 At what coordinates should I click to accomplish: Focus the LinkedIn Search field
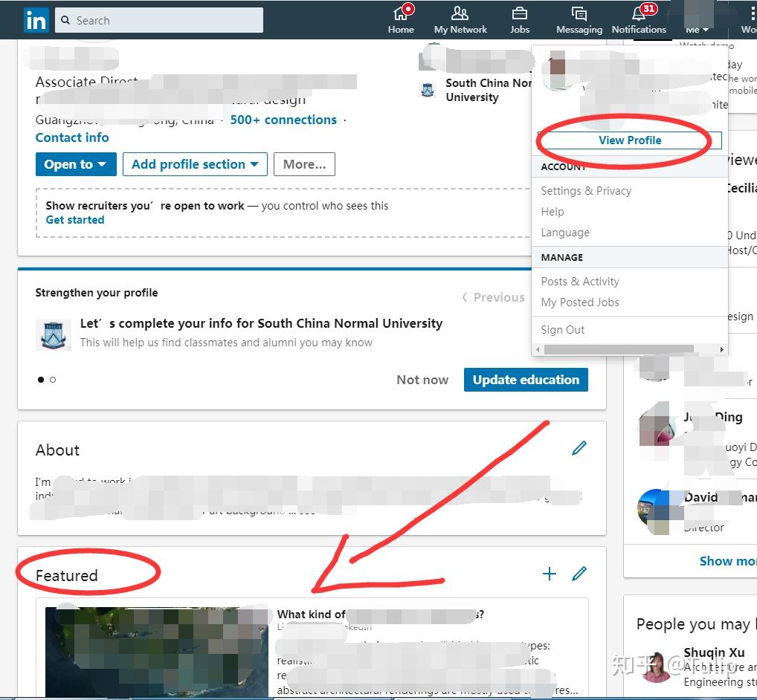(x=159, y=20)
